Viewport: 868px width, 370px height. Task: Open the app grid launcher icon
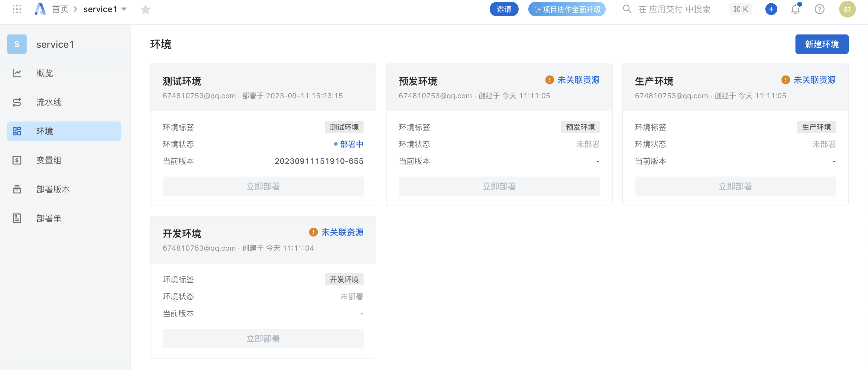coord(17,9)
